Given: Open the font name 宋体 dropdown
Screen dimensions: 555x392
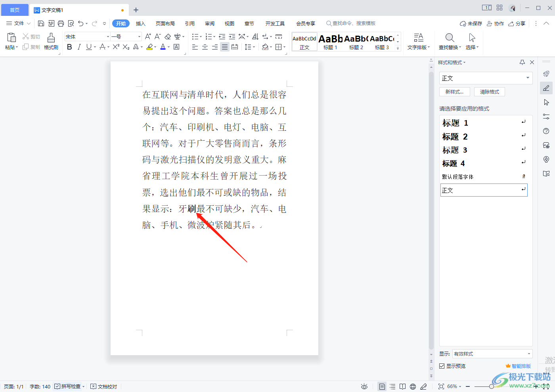Looking at the screenshot, I should click(108, 36).
